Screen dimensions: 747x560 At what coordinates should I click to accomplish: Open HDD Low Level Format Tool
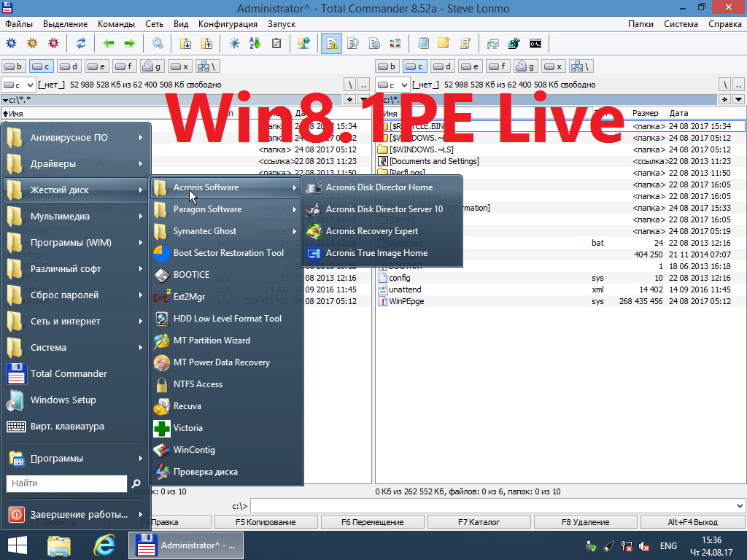tap(226, 319)
